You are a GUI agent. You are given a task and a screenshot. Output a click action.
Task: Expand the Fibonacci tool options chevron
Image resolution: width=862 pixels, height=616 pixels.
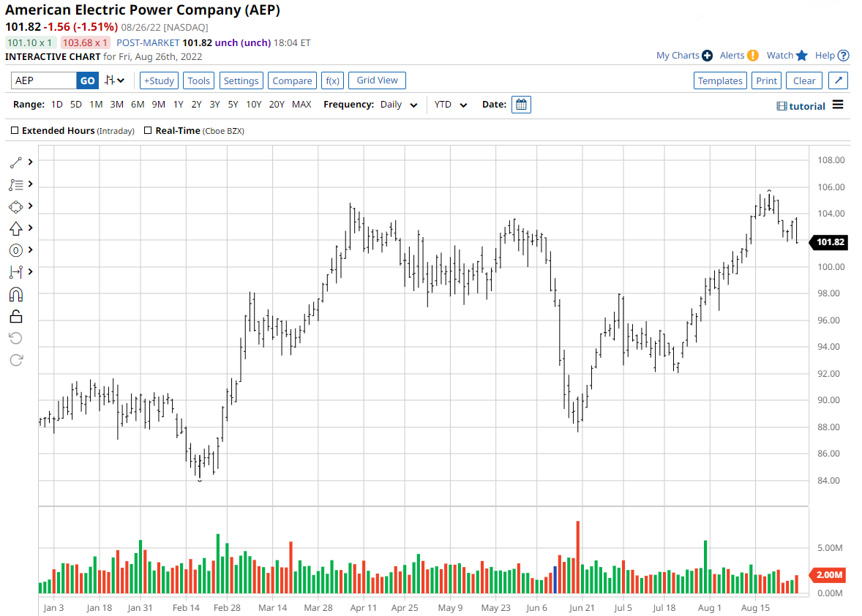tap(30, 184)
